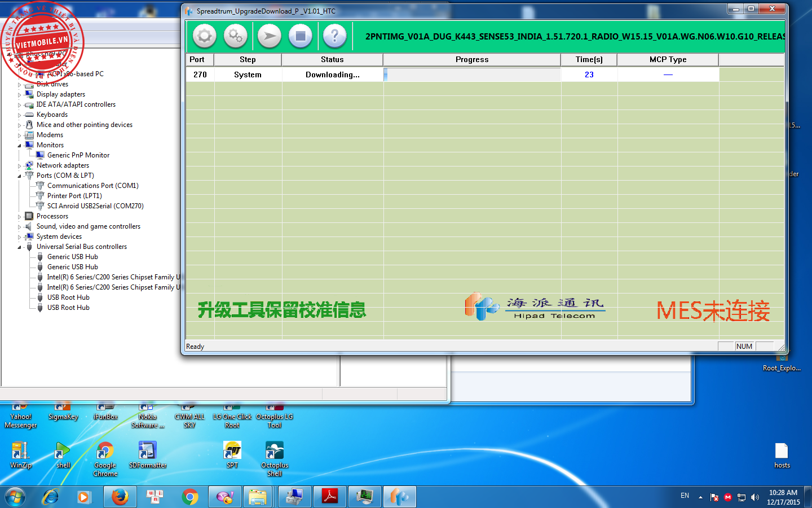The width and height of the screenshot is (812, 508).
Task: Click Yahoo! Messenger desktop icon
Action: (x=21, y=416)
